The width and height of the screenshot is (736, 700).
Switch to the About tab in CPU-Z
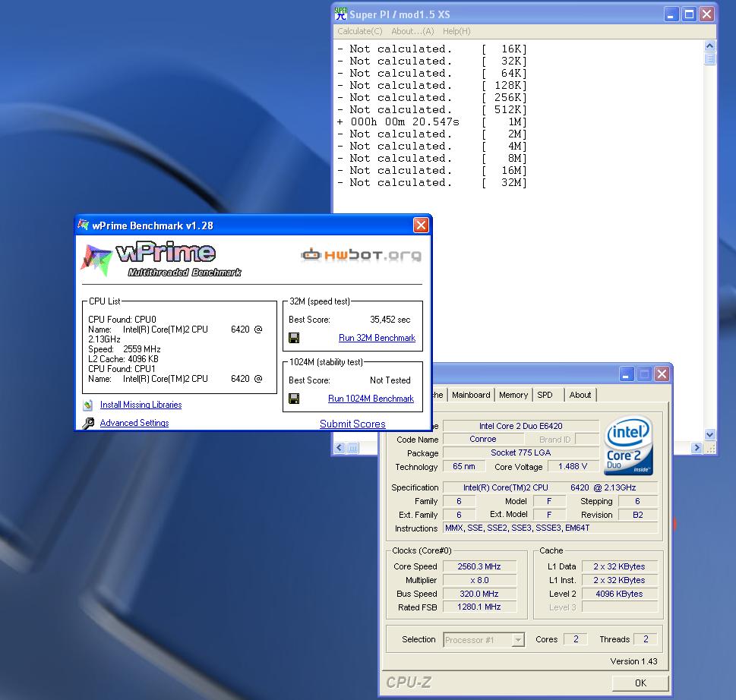(580, 395)
